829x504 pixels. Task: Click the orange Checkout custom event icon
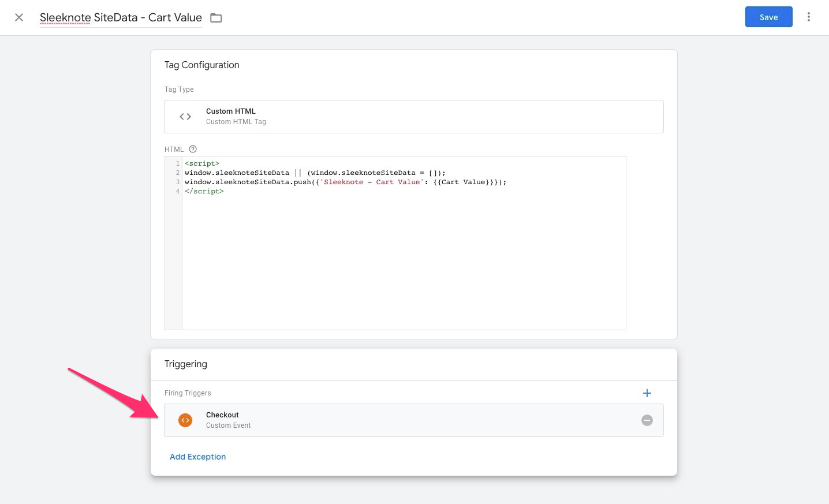pyautogui.click(x=185, y=420)
